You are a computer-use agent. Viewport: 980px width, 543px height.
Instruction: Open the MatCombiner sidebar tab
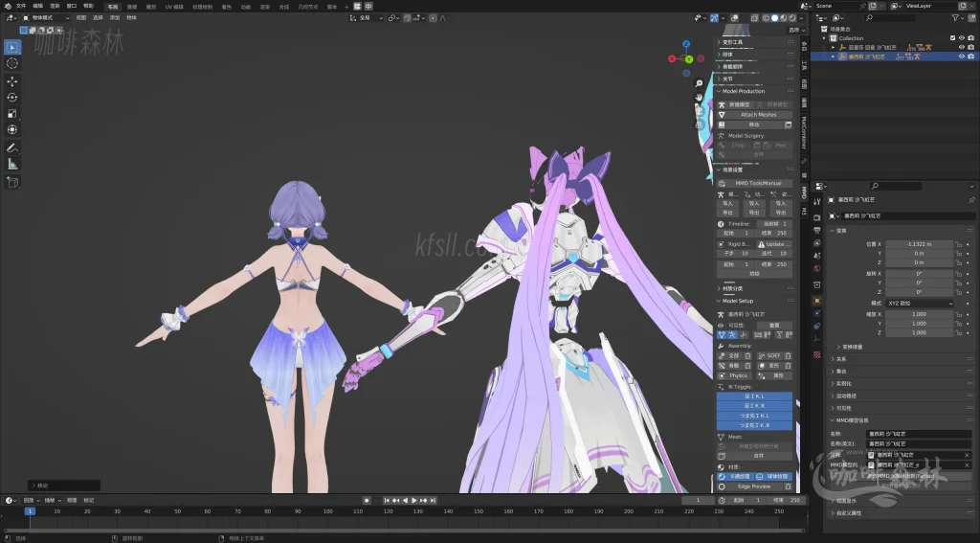804,132
